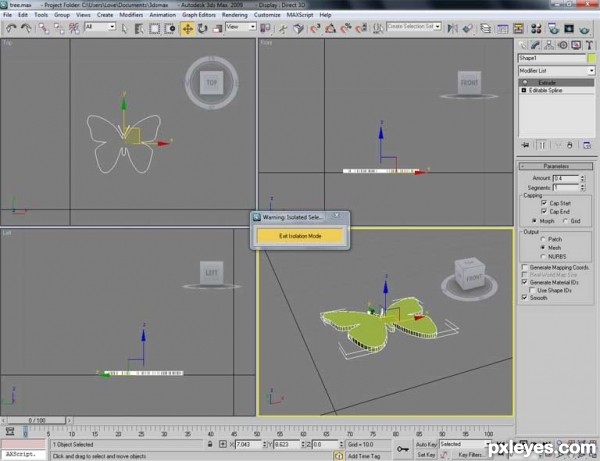The width and height of the screenshot is (600, 461).
Task: Toggle the Angle Snap icon
Action: (330, 29)
